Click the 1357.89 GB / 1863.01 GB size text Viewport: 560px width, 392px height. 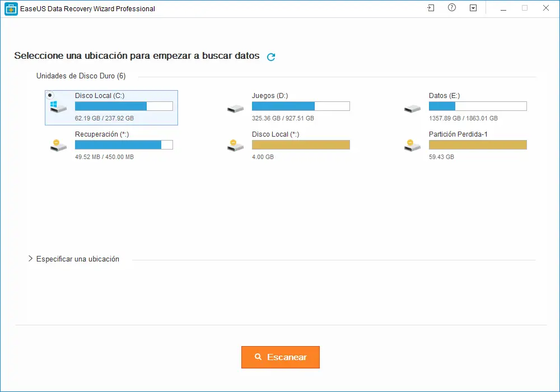tap(463, 118)
